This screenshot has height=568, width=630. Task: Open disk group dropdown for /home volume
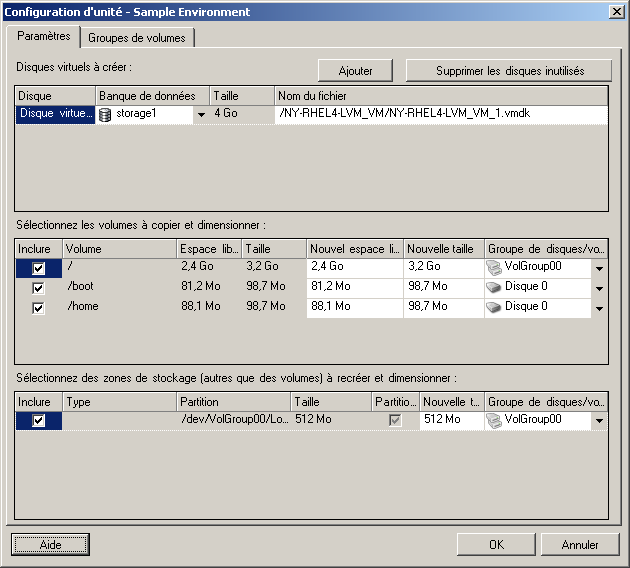tap(599, 308)
